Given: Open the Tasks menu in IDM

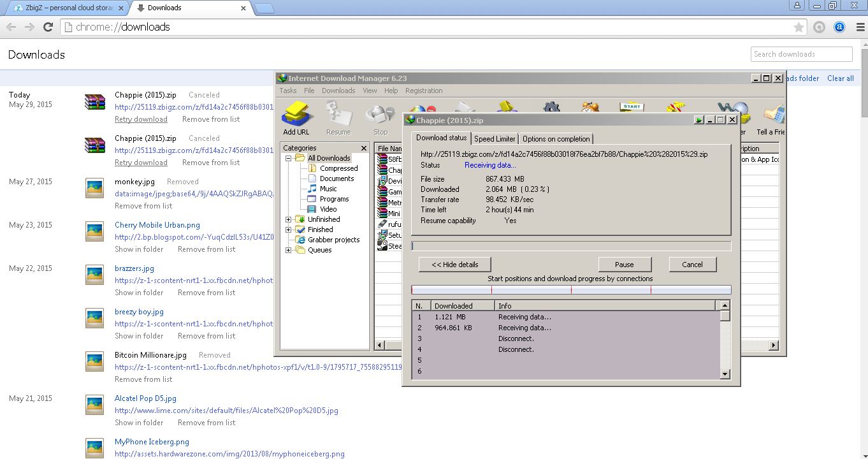Looking at the screenshot, I should (x=288, y=91).
